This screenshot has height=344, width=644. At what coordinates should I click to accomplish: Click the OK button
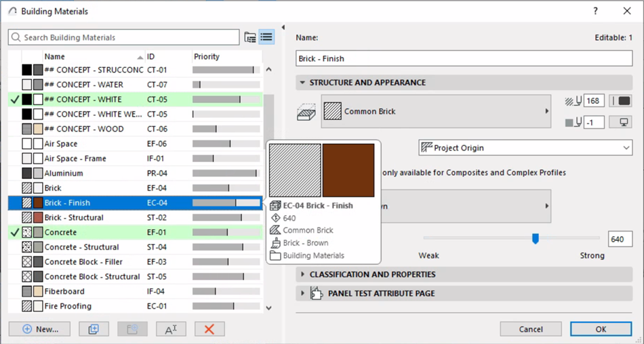pos(601,329)
